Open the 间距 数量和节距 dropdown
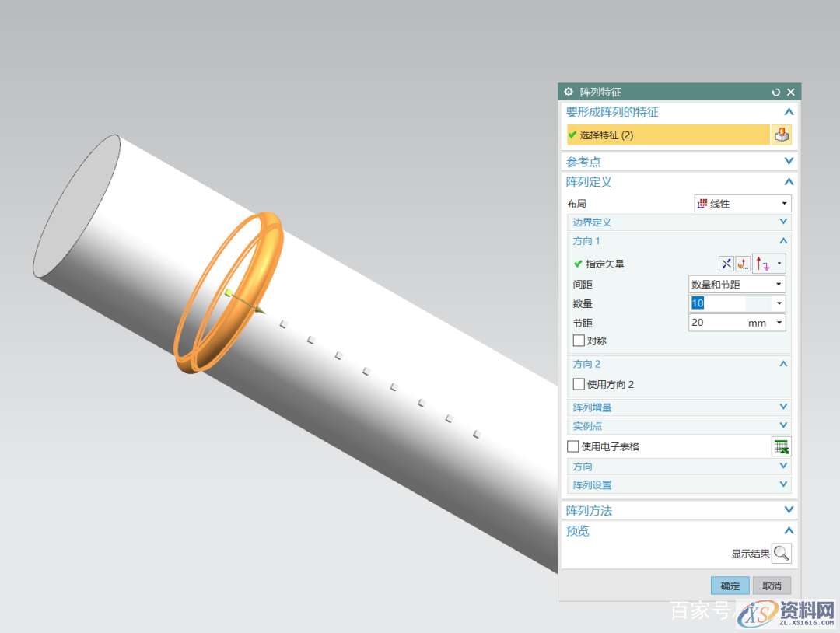The height and width of the screenshot is (633, 840). pos(737,285)
